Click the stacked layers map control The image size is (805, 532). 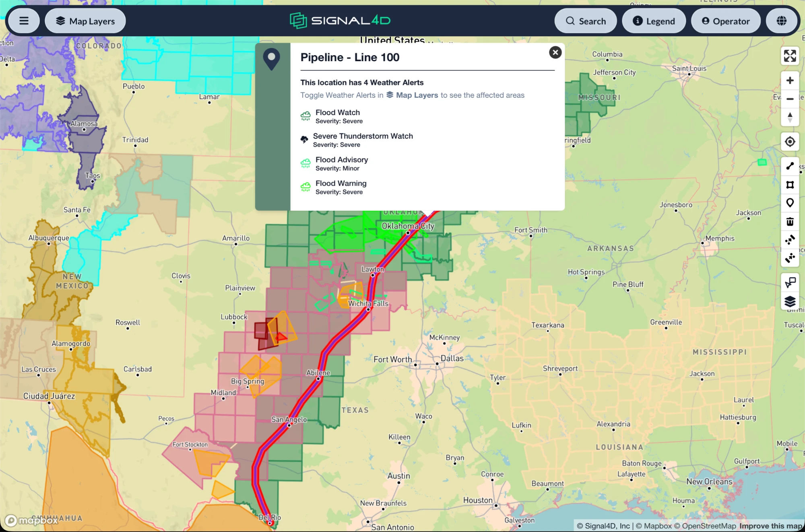click(x=790, y=301)
